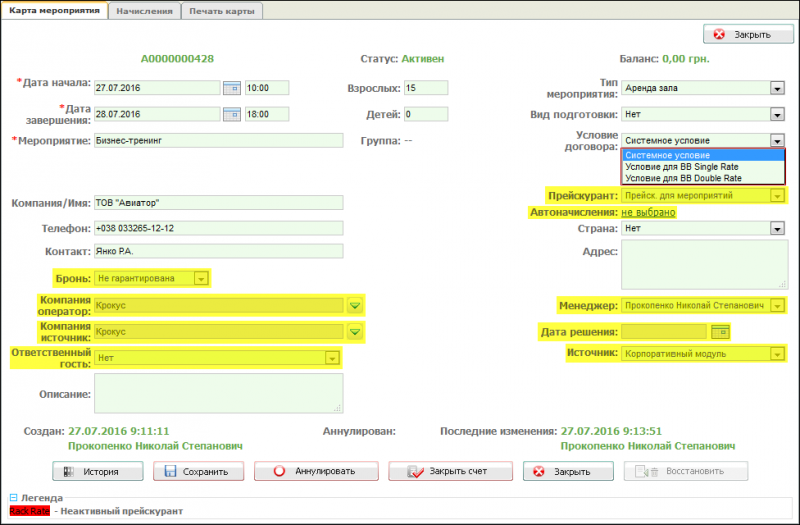The height and width of the screenshot is (525, 800).
Task: Click the Описание text area
Action: pyautogui.click(x=219, y=393)
